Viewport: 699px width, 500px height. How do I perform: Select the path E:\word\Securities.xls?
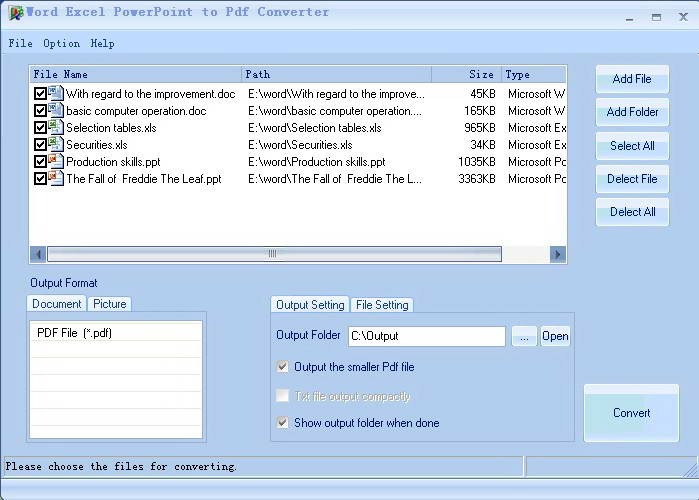point(300,145)
